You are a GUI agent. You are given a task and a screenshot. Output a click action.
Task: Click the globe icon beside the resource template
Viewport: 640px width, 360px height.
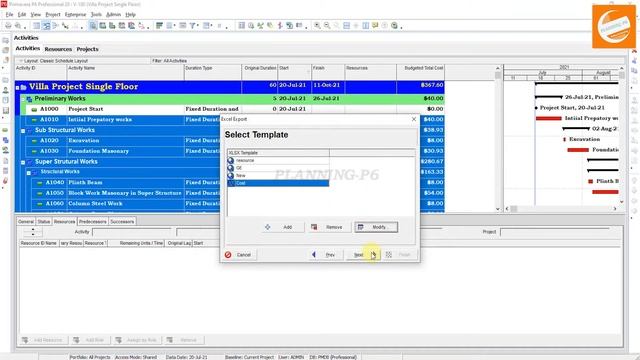pos(231,160)
